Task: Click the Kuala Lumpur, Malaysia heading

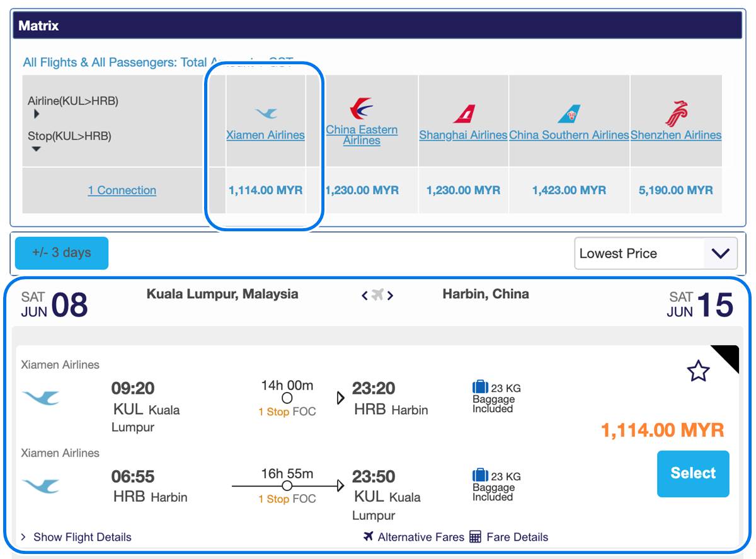Action: tap(222, 294)
